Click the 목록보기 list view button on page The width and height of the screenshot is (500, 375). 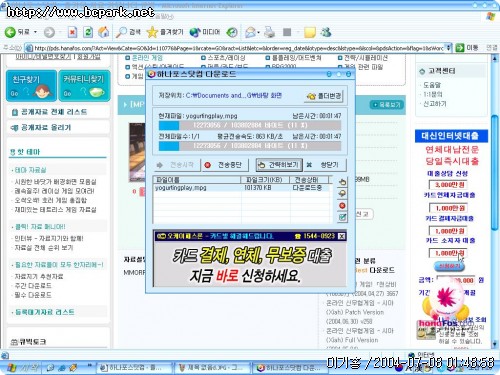pyautogui.click(x=387, y=105)
